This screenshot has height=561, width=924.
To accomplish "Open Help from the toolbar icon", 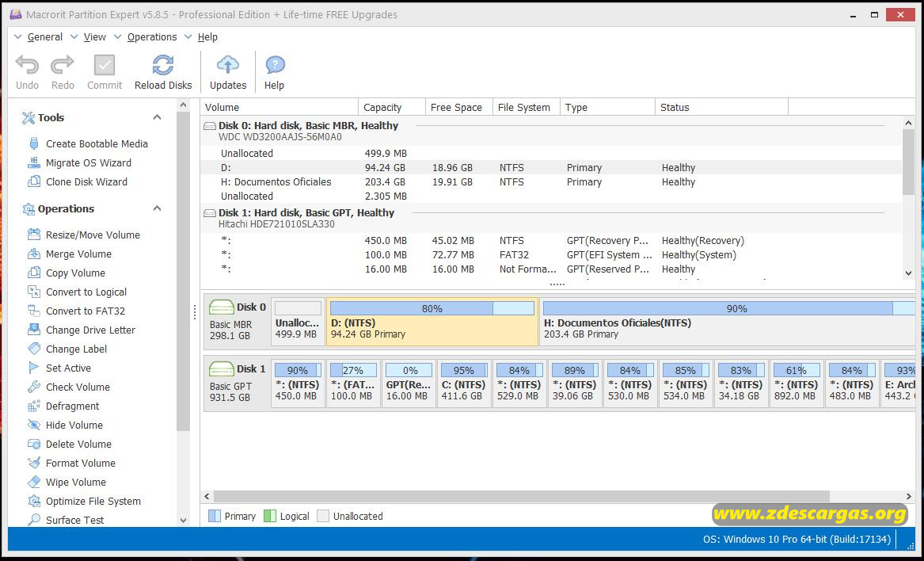I will [x=275, y=65].
